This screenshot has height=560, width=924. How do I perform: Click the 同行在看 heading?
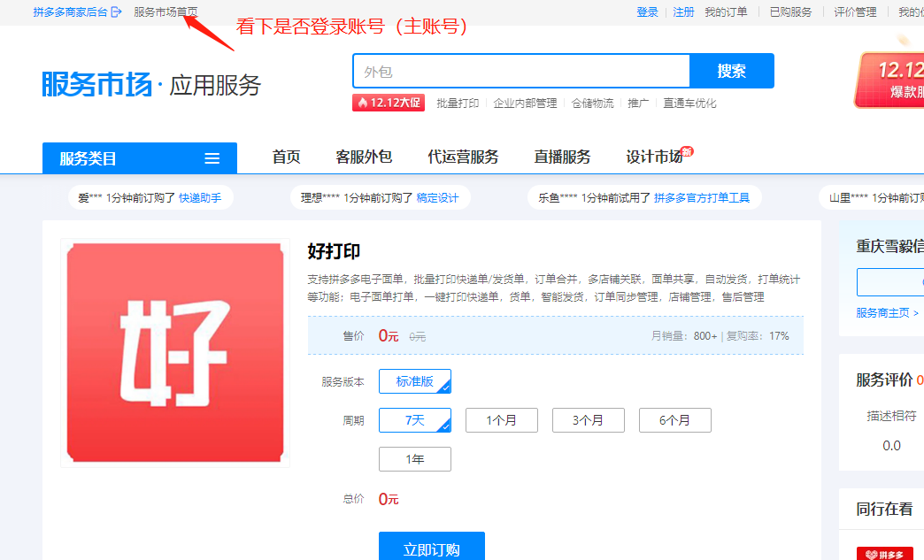[884, 509]
